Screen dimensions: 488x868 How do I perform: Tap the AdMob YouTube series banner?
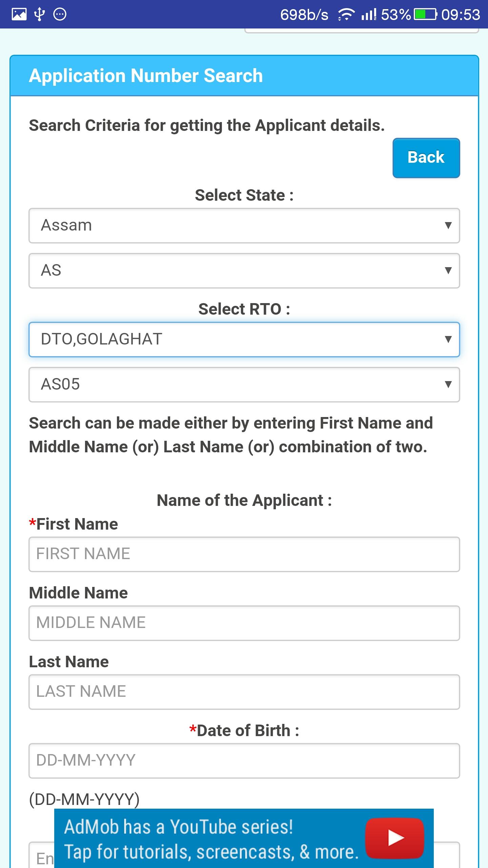coord(244,838)
